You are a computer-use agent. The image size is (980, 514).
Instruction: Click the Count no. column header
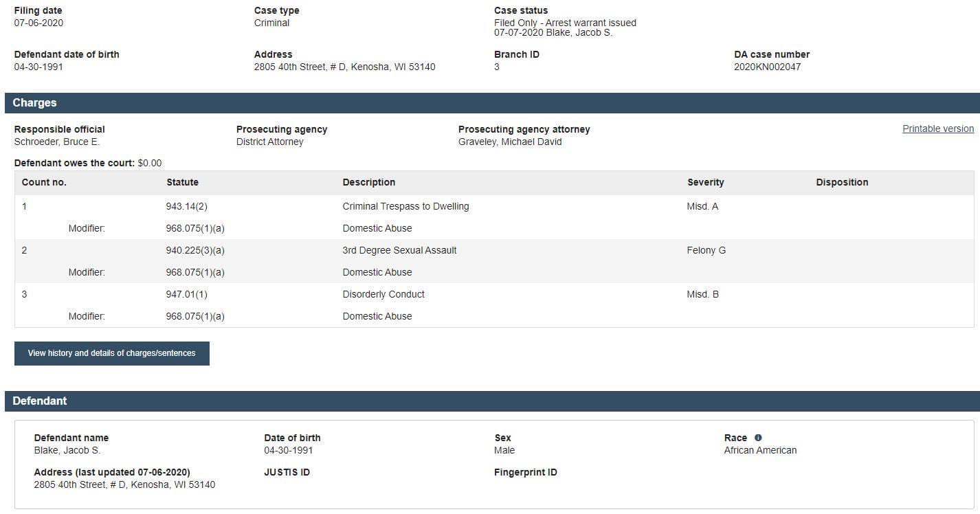click(x=44, y=182)
